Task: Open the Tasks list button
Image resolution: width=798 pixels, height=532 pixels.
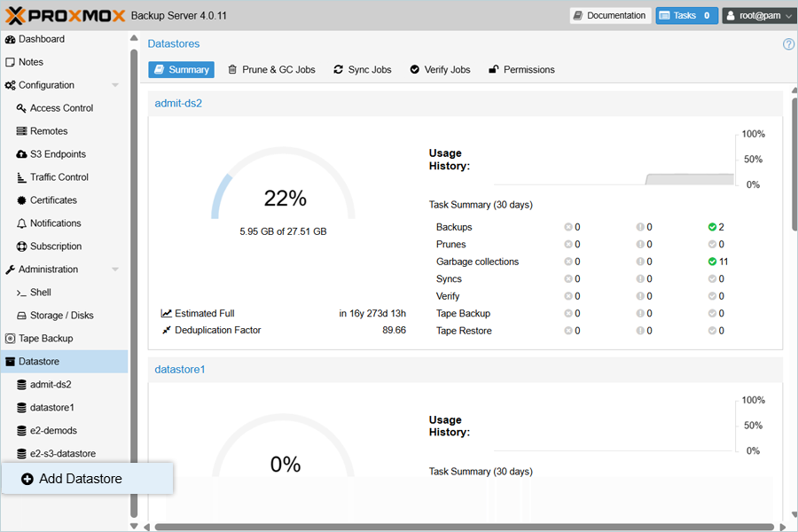Action: click(686, 15)
